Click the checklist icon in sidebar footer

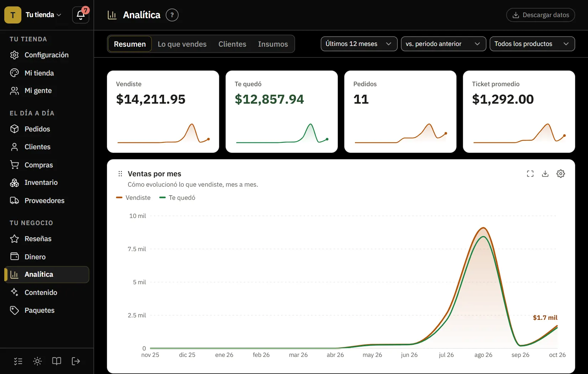coord(18,361)
